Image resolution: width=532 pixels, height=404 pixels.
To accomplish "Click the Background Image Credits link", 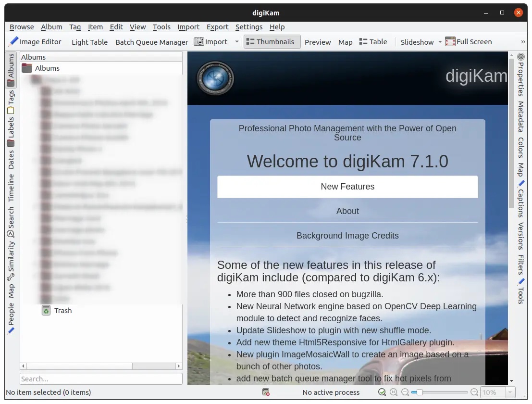I will coord(347,236).
